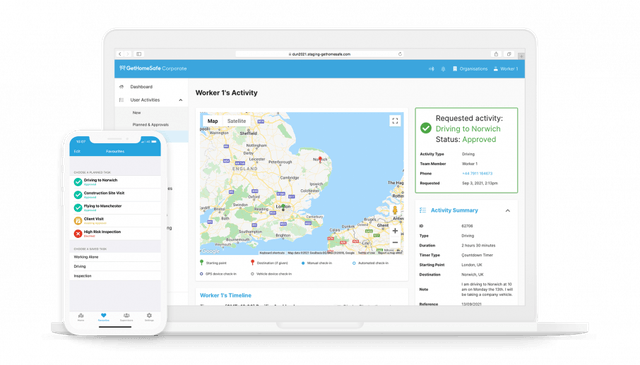Tap saved task Working Alone on phone
The height and width of the screenshot is (365, 640).
click(x=115, y=257)
